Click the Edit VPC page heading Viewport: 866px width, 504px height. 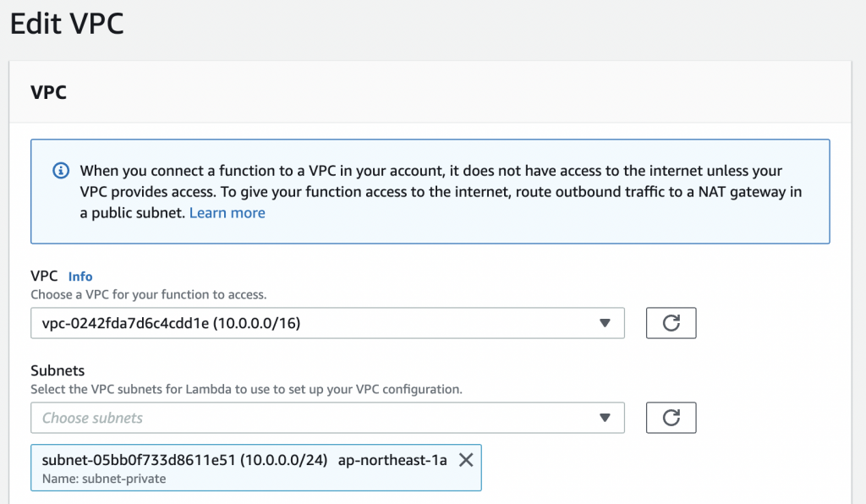pos(67,24)
